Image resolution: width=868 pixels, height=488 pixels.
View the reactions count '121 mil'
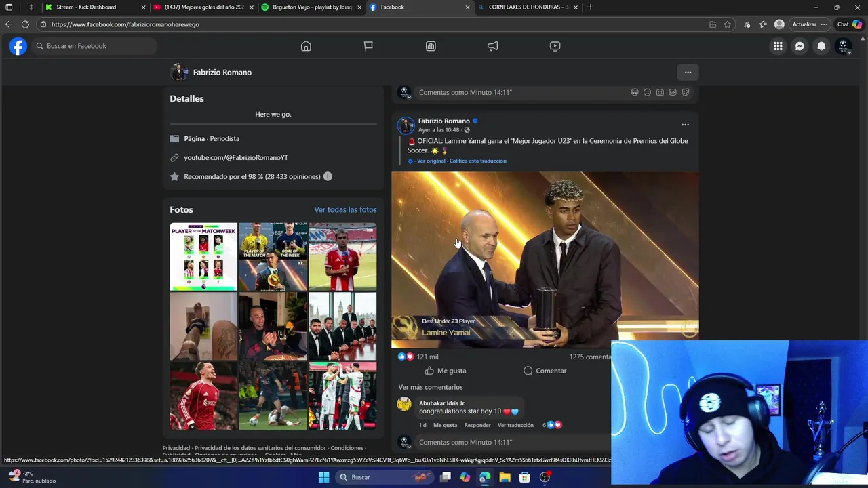[427, 357]
